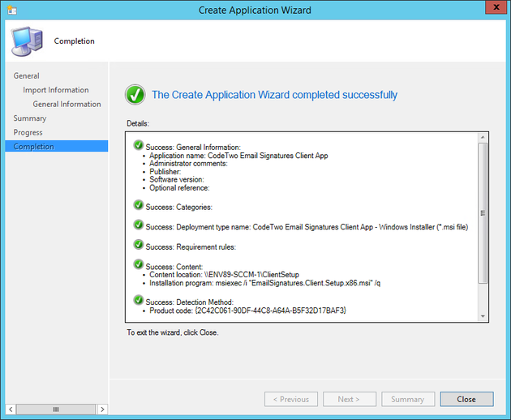Image resolution: width=511 pixels, height=420 pixels.
Task: Click sidebar horizontal scroll left arrow
Action: click(x=11, y=409)
